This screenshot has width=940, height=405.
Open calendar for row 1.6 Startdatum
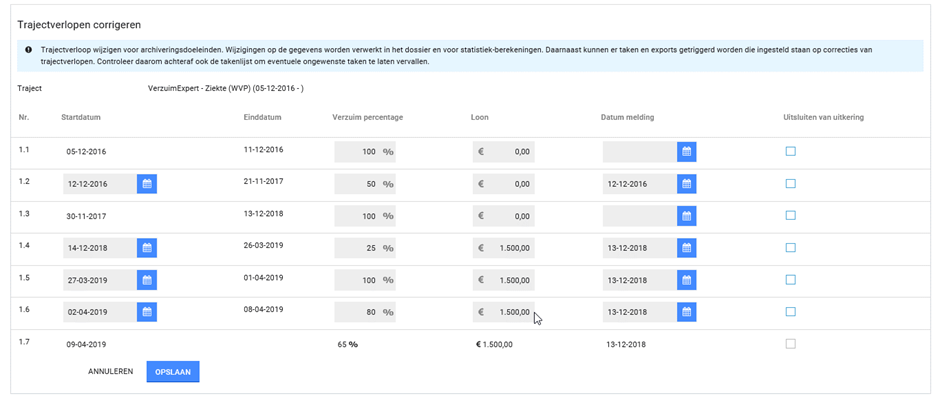click(147, 312)
